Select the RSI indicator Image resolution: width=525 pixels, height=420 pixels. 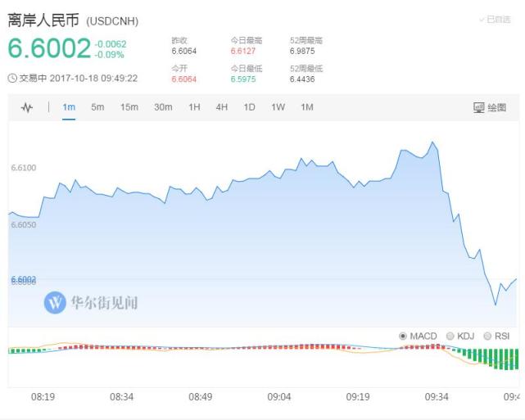tap(497, 336)
